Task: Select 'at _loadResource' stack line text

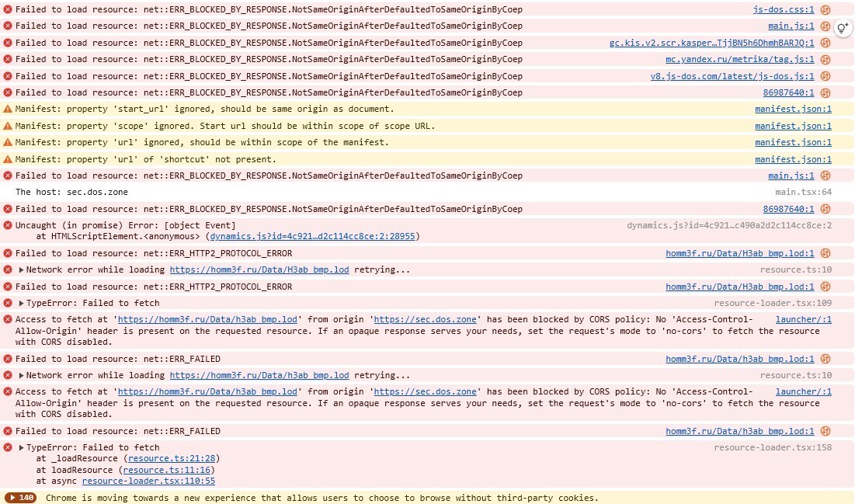Action: pyautogui.click(x=77, y=459)
